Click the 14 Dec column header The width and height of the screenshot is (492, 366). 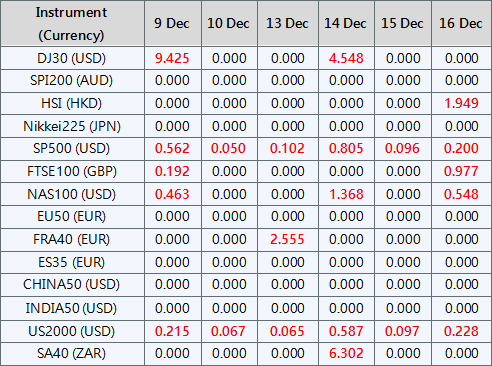346,23
